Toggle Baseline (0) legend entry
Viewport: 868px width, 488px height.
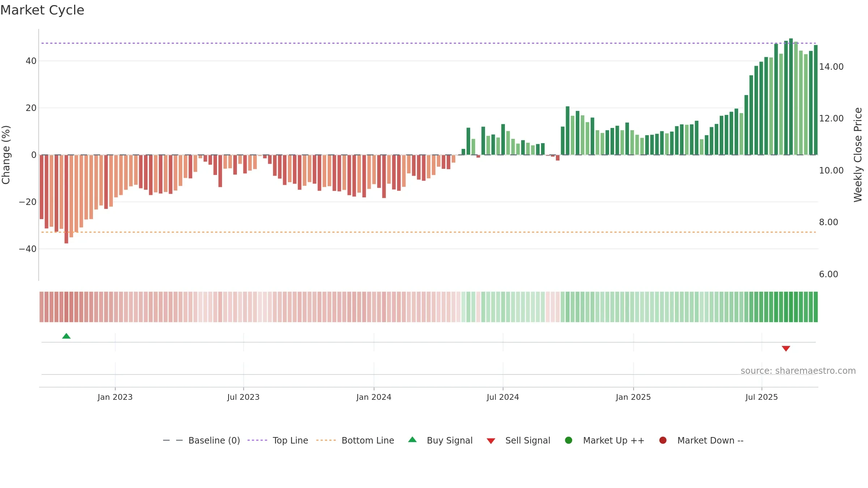click(201, 440)
